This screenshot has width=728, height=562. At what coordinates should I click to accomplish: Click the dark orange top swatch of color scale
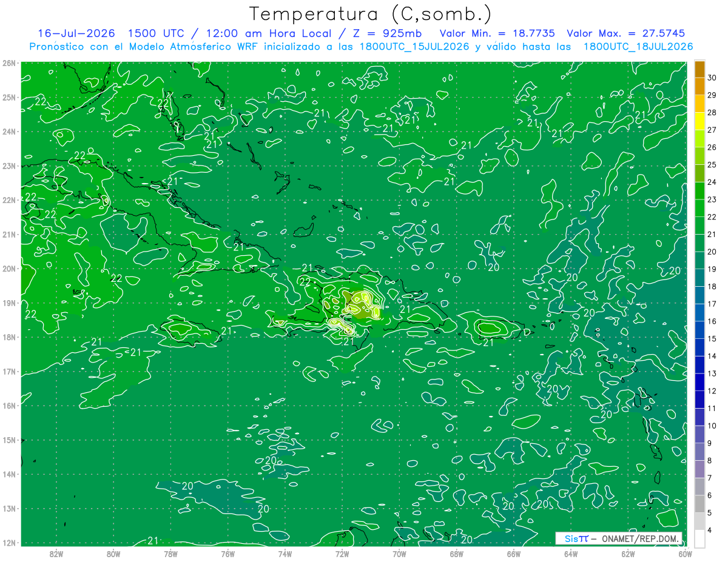tap(699, 69)
